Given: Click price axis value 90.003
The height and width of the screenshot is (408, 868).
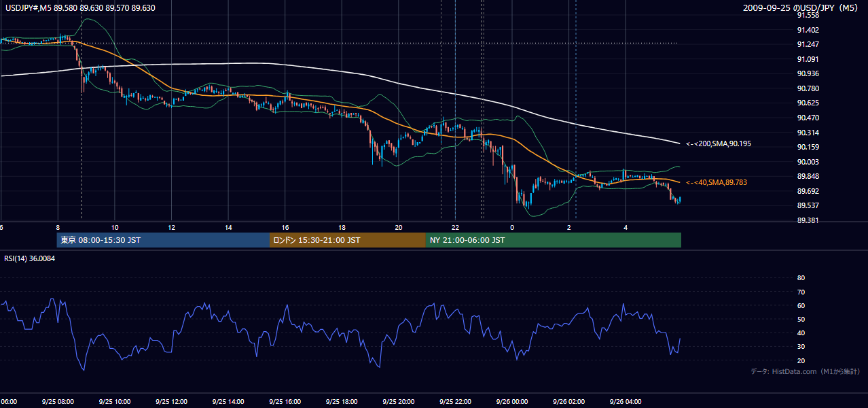Looking at the screenshot, I should (x=808, y=162).
